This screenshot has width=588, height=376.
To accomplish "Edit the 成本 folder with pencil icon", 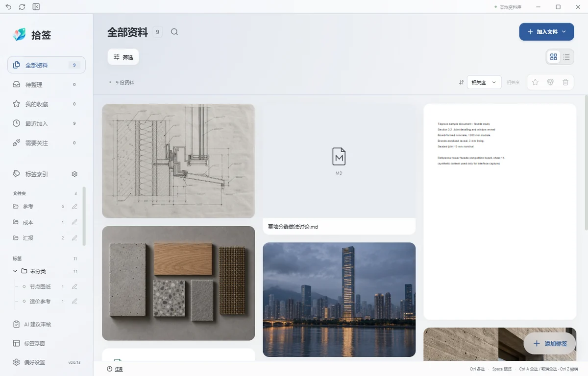I will (x=74, y=222).
